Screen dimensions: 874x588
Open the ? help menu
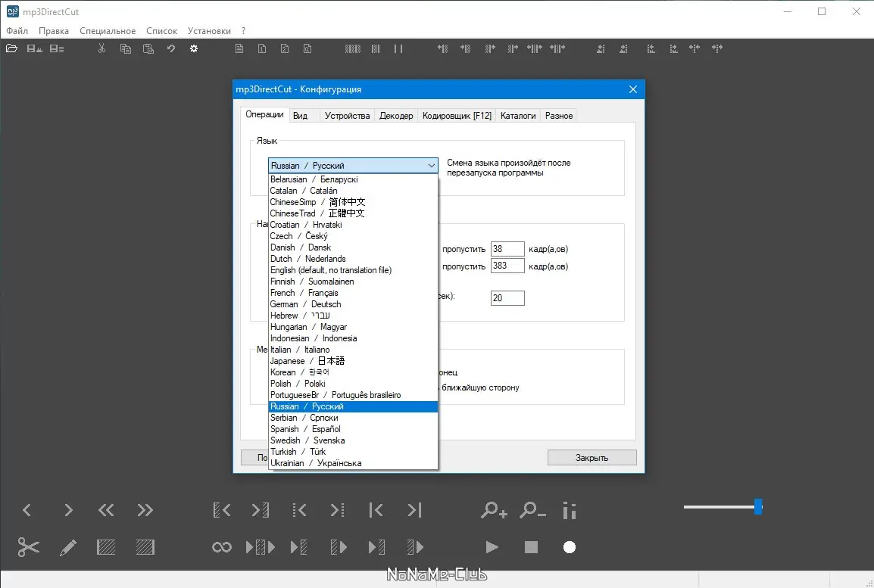point(244,30)
